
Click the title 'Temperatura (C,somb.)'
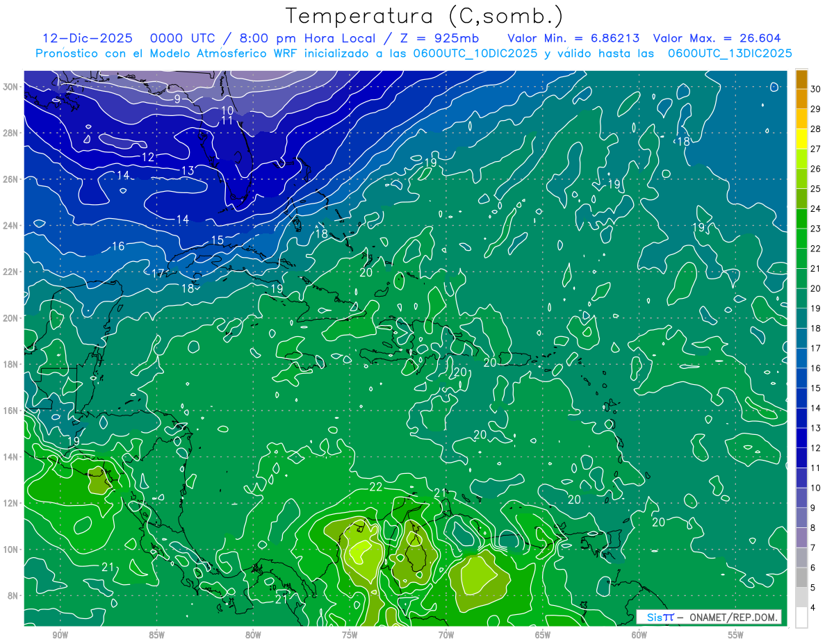pos(425,16)
